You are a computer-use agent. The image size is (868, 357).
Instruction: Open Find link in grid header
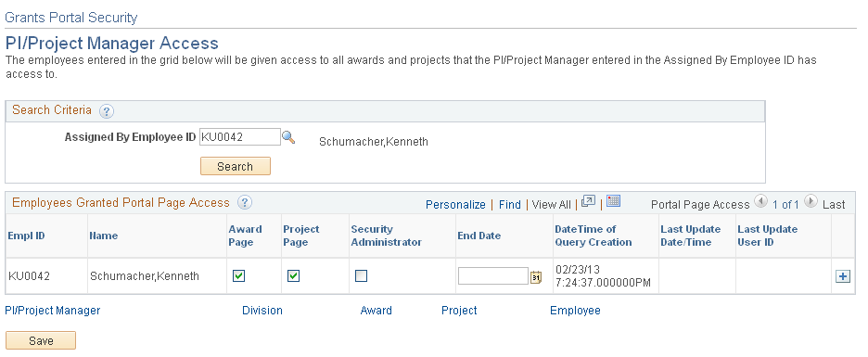tap(510, 205)
